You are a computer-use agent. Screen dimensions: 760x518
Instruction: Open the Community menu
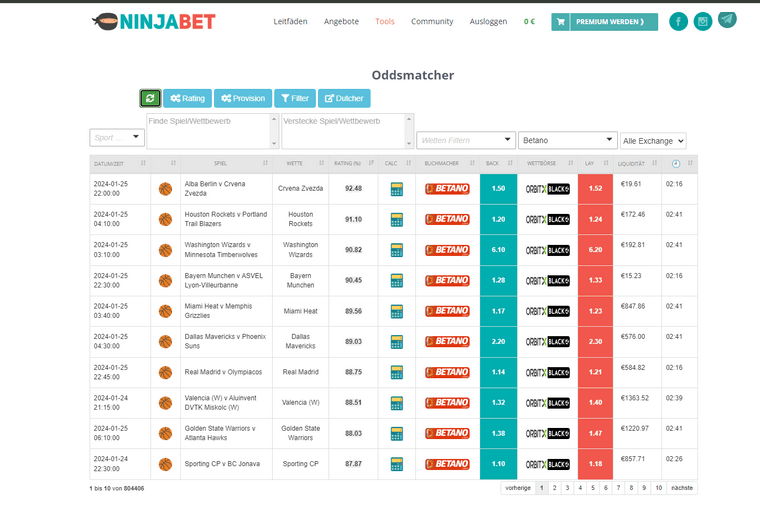point(432,21)
